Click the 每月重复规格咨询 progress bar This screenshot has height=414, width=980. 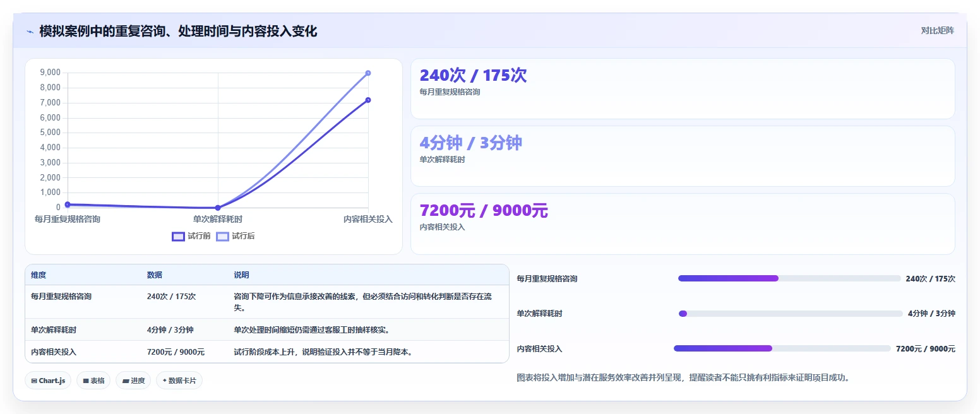click(789, 278)
